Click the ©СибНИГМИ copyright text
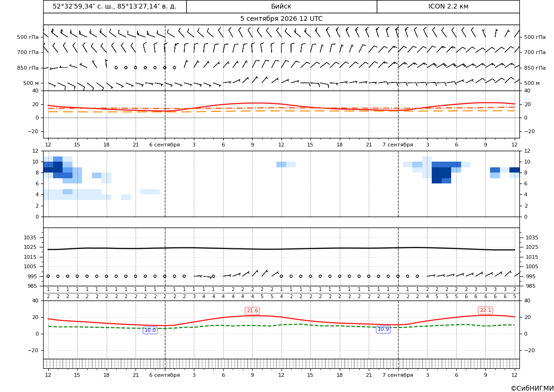 532,389
